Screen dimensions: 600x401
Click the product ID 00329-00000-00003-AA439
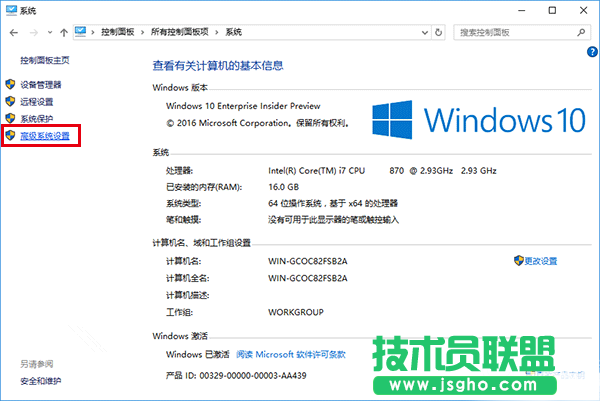253,376
